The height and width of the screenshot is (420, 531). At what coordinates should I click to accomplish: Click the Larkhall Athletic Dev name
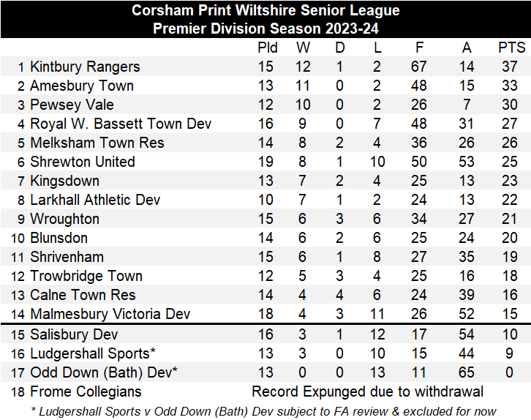95,200
